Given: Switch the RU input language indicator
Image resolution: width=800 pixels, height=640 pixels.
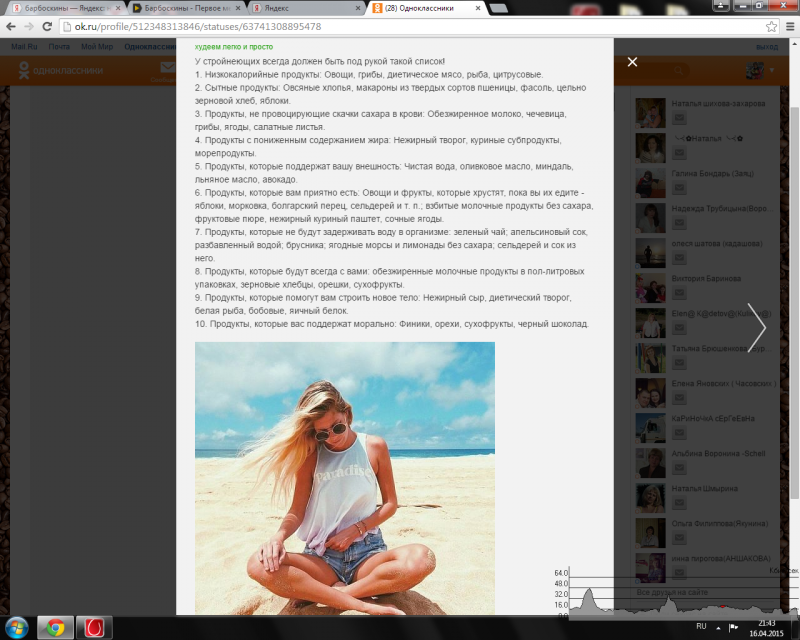Looking at the screenshot, I should click(701, 626).
